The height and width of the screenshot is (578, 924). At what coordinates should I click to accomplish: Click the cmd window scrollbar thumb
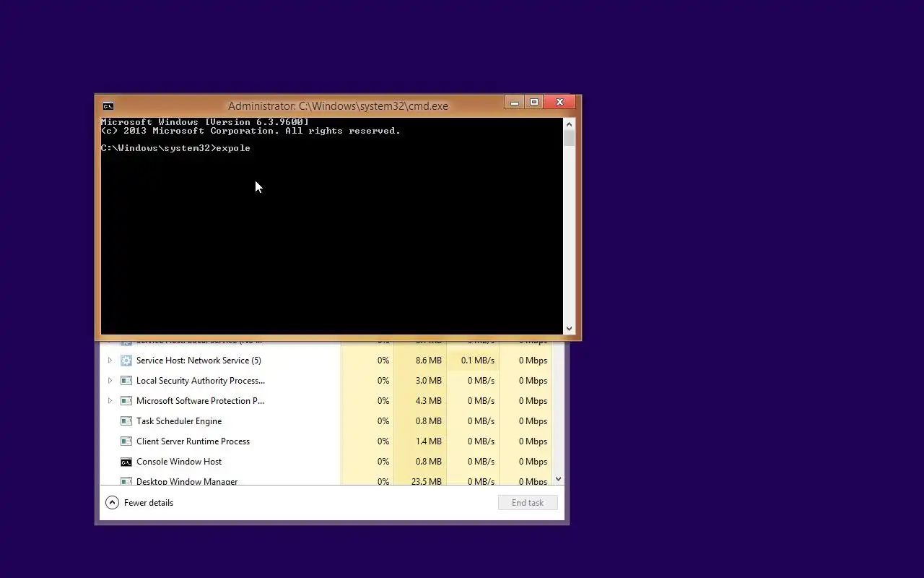click(569, 138)
